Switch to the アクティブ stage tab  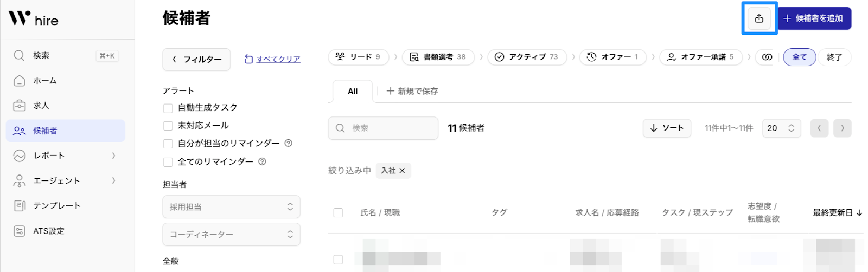click(527, 57)
